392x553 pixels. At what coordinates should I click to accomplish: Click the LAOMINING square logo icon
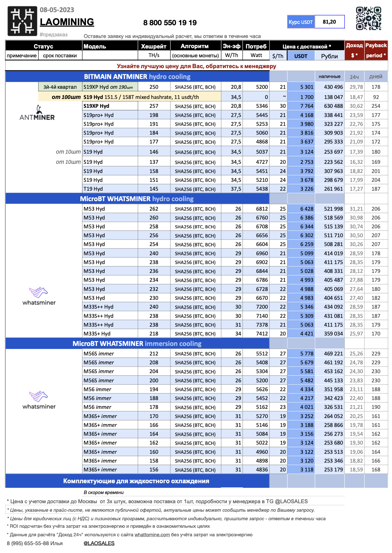(22, 21)
